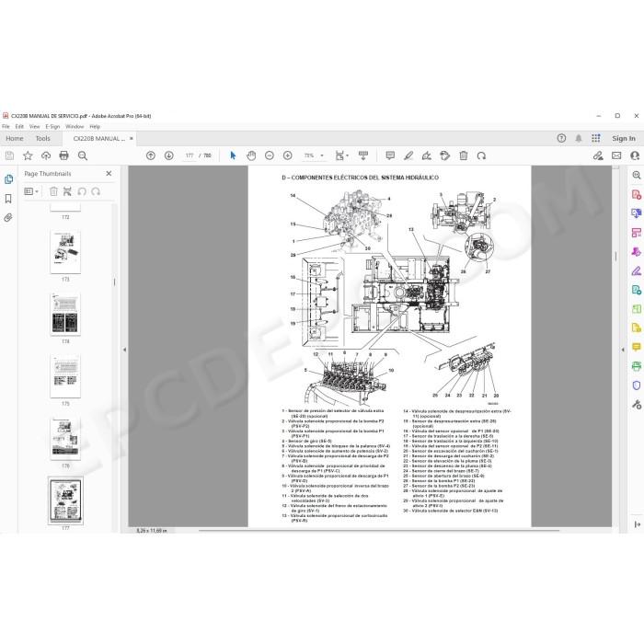Screen dimensions: 644x644
Task: Switch to the Home tab
Action: (x=15, y=138)
